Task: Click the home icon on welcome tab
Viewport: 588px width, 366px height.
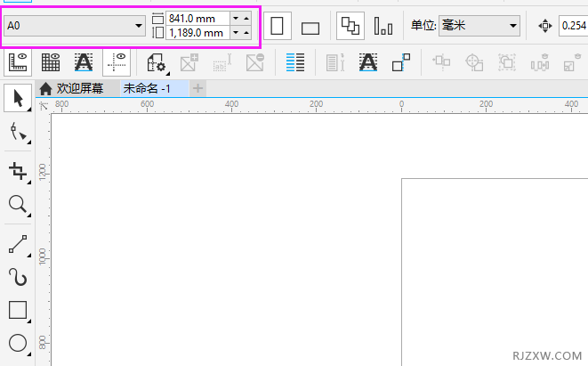Action: tap(45, 89)
